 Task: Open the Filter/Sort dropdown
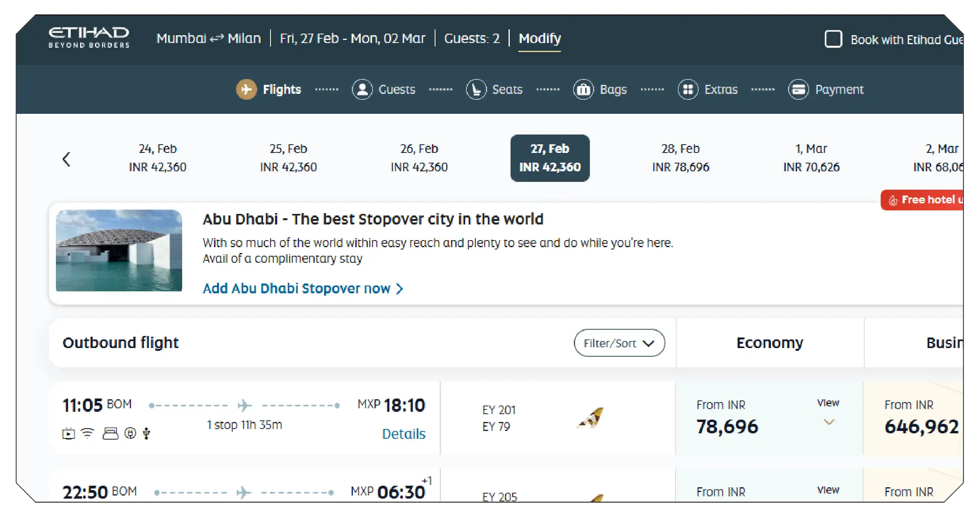coord(619,343)
